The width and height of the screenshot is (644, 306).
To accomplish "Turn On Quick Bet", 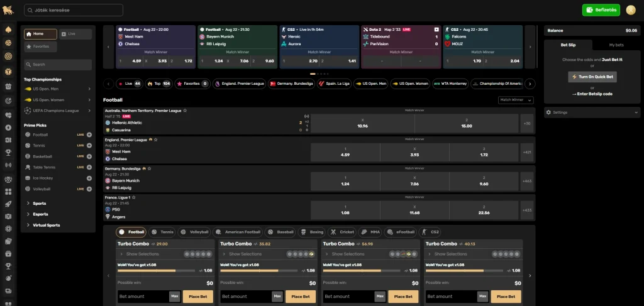I will (x=592, y=77).
